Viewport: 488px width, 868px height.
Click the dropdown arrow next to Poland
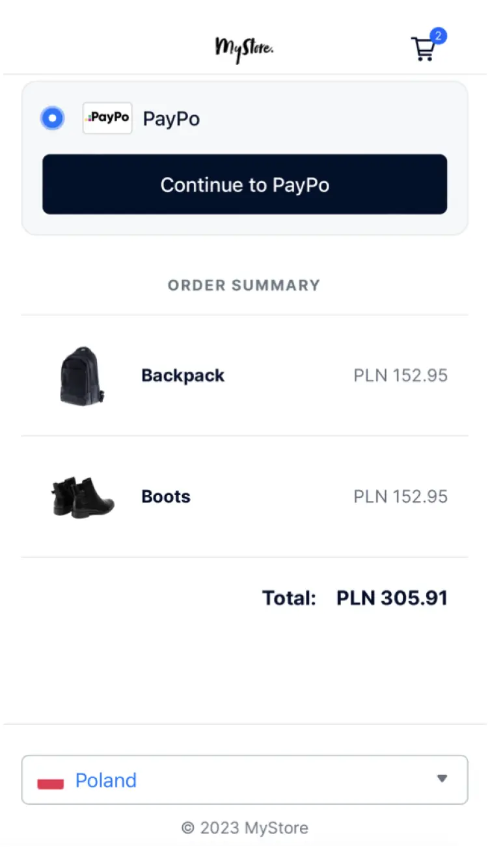(x=442, y=778)
